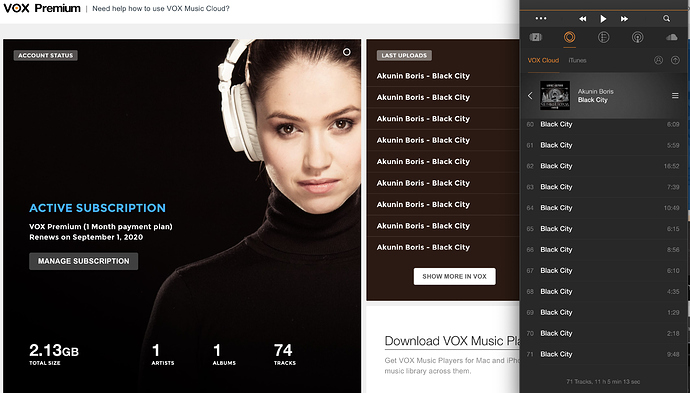This screenshot has height=393, width=690.
Task: Open the three-dots options menu
Action: click(x=541, y=18)
